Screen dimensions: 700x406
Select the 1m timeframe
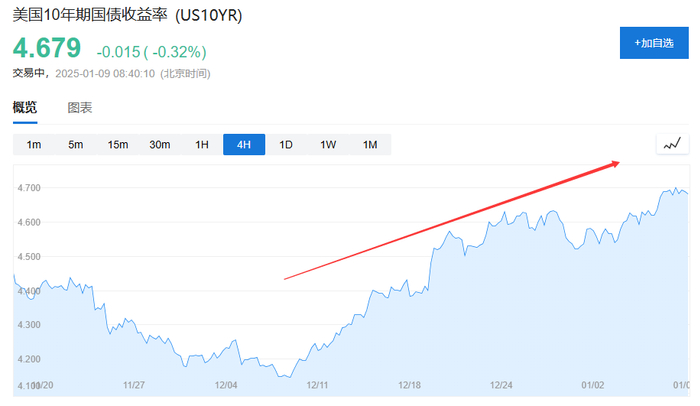(34, 145)
